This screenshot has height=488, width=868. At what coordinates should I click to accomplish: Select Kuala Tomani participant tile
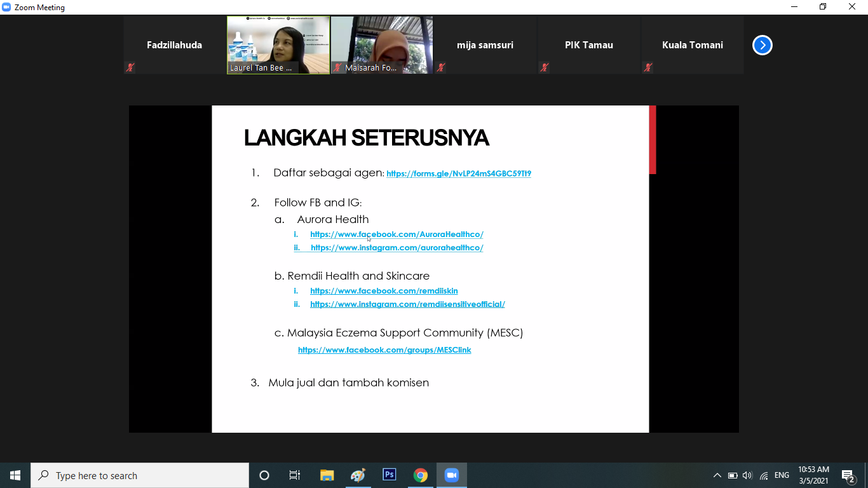pos(693,45)
